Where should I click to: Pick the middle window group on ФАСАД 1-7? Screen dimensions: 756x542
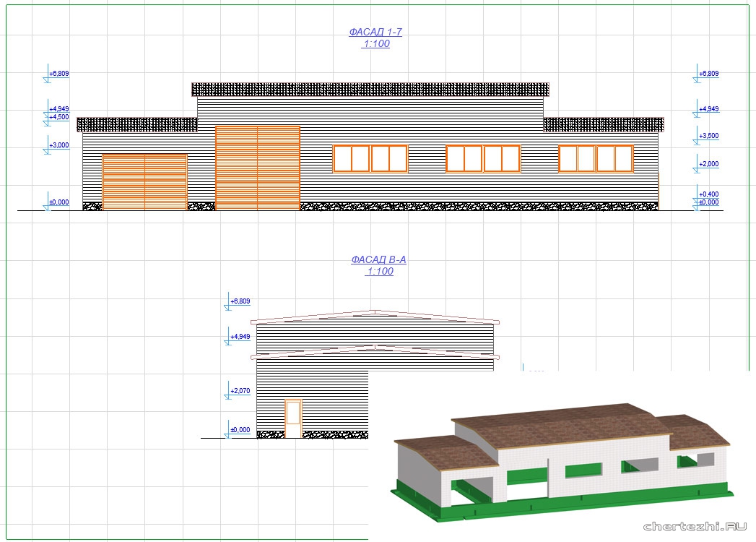(x=483, y=158)
